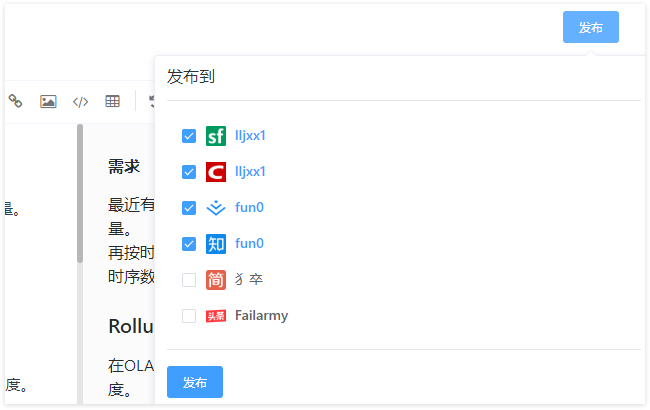650x410 pixels.
Task: Click the Jianshu 简 platform icon
Action: [216, 280]
